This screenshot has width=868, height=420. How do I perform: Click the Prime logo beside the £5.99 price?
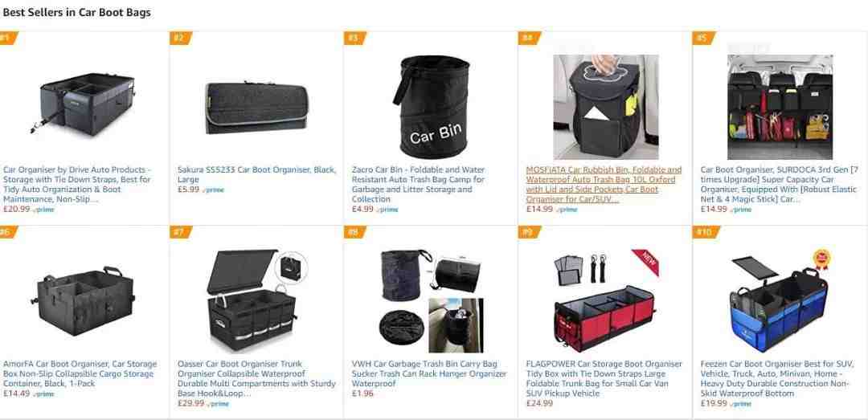tap(214, 190)
